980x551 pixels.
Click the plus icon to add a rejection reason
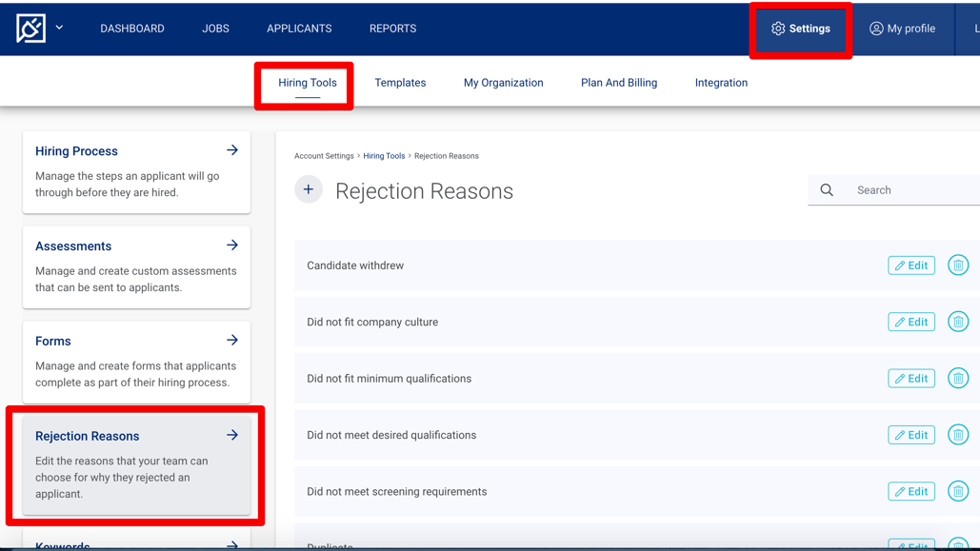pyautogui.click(x=308, y=189)
